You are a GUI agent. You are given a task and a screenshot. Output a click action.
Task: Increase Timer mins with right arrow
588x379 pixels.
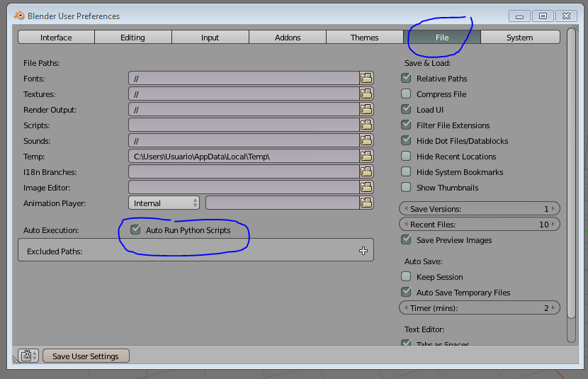[553, 307]
